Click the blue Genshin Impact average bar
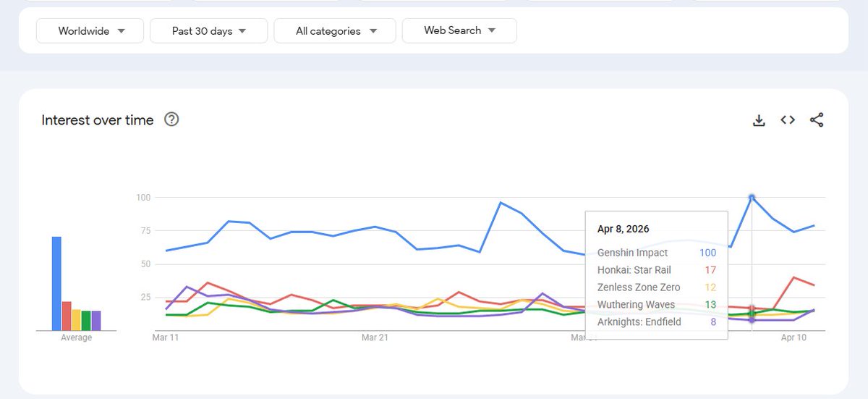The image size is (868, 399). pyautogui.click(x=56, y=283)
